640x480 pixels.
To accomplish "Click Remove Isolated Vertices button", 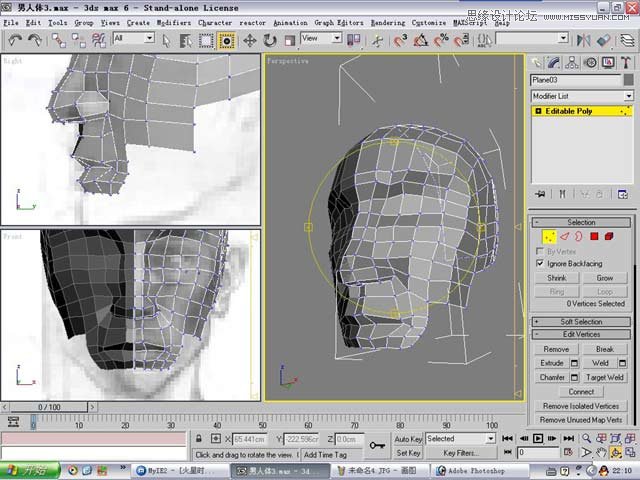I will coord(581,406).
